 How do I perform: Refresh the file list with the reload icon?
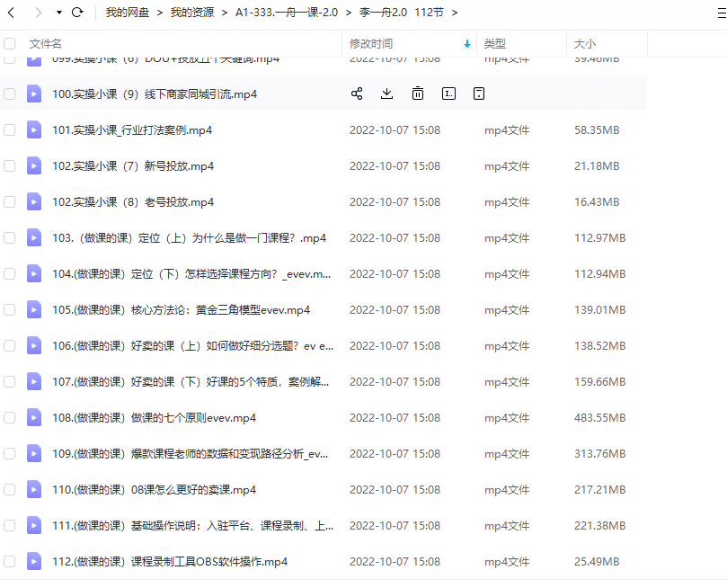[x=79, y=13]
